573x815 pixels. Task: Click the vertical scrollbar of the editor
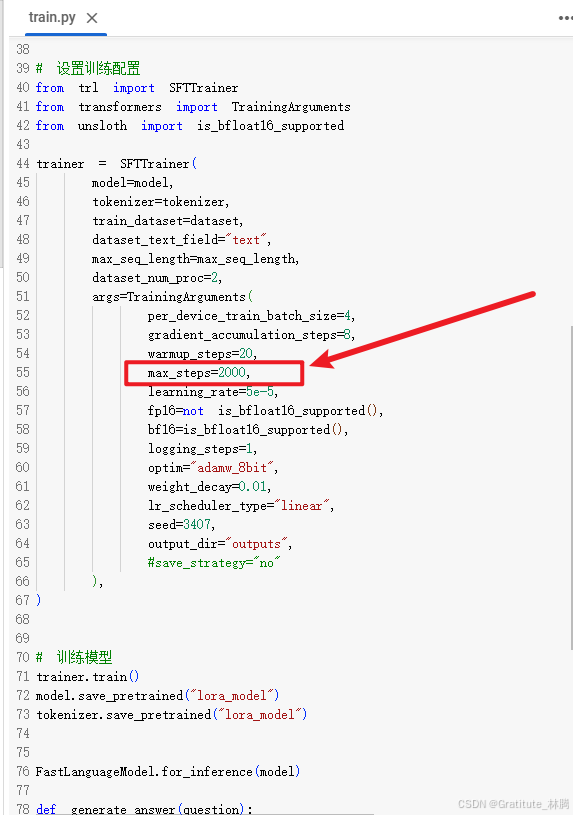coord(570,489)
